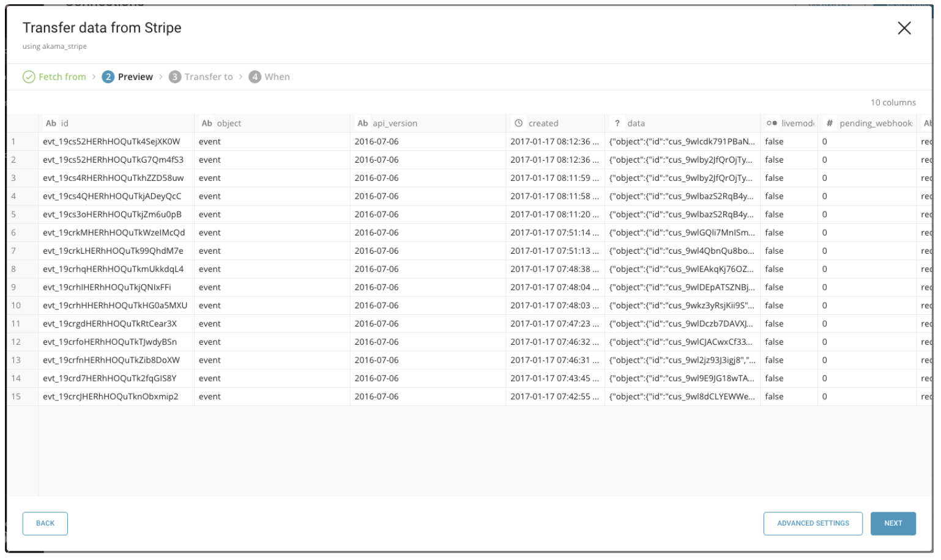Screen dimensions: 941x560
Task: Click the event id cell in row 10
Action: (115, 306)
